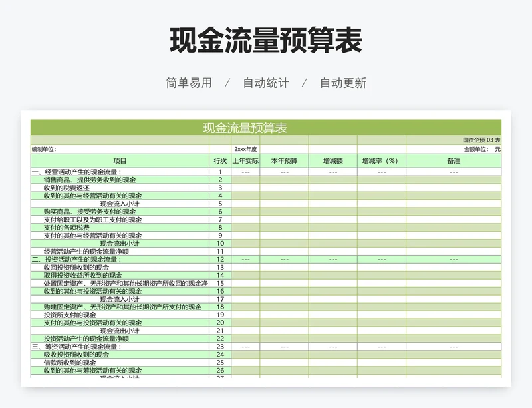
Task: Select the 借款所收到的现金 cell
Action: pos(120,363)
